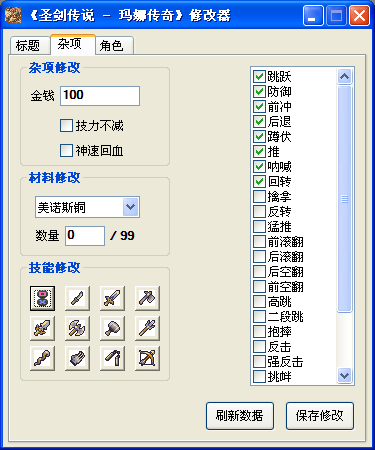Click the skill list scroll down arrow

(x=344, y=376)
